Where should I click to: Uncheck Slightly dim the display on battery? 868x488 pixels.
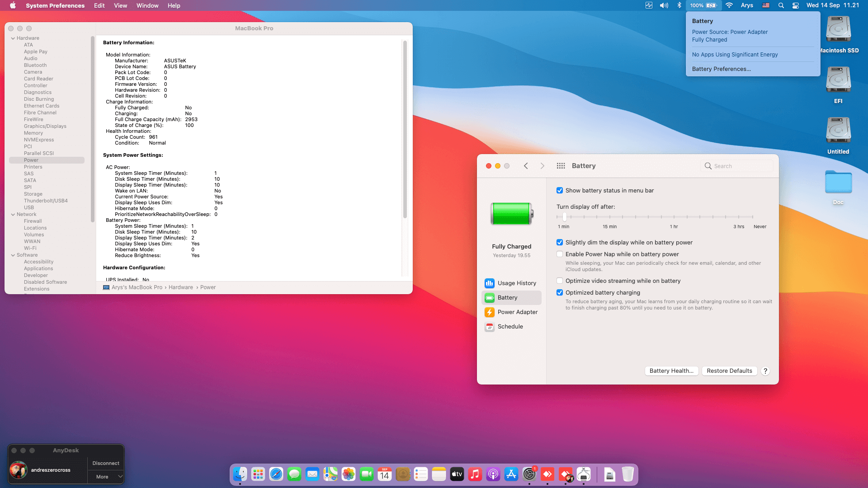tap(560, 243)
